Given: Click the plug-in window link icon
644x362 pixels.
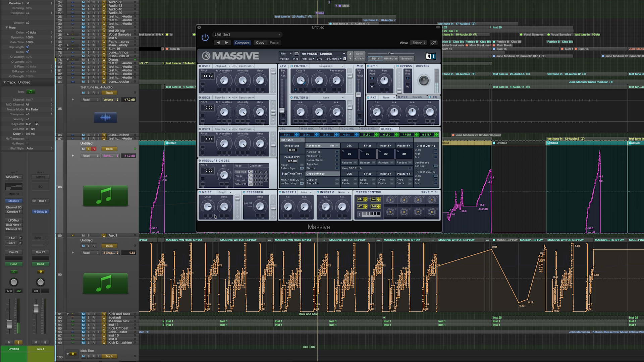Looking at the screenshot, I should (434, 43).
